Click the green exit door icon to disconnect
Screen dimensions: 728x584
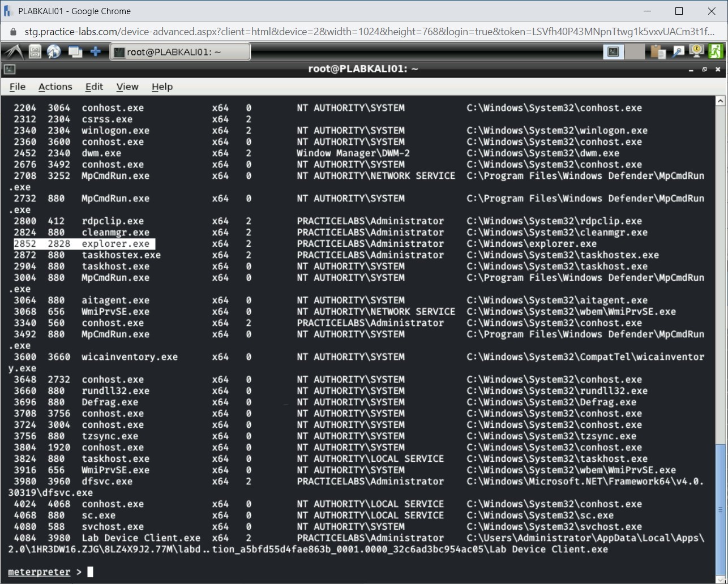tap(716, 51)
